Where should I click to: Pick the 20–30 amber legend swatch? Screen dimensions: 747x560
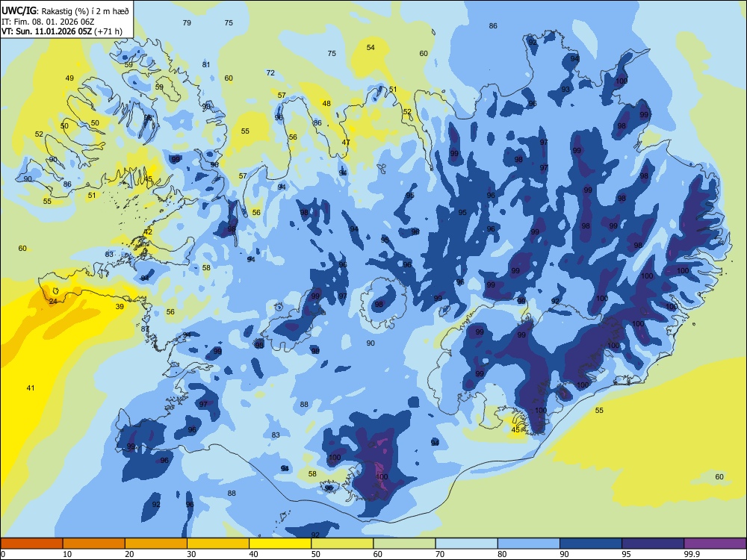pos(156,544)
